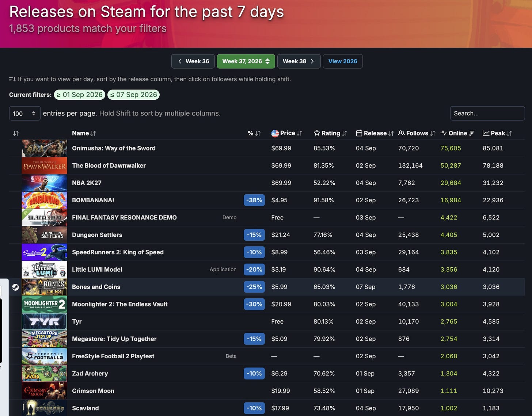
Task: Open Moonlighter 2: The Endless Vault link
Action: coord(120,305)
